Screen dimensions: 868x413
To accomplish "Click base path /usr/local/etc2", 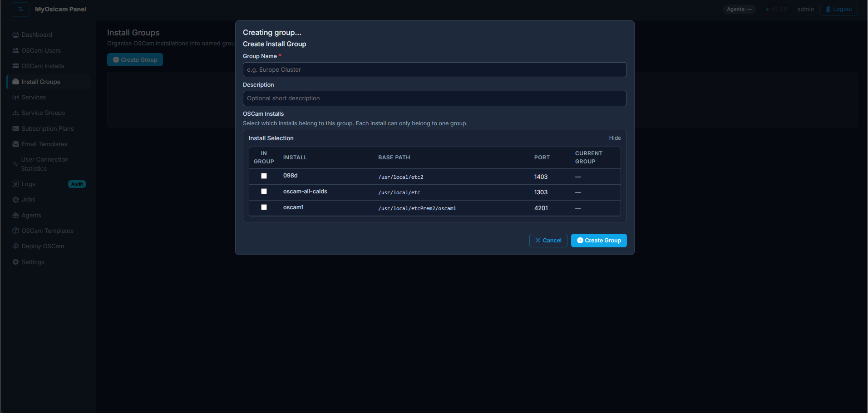I will pos(401,177).
